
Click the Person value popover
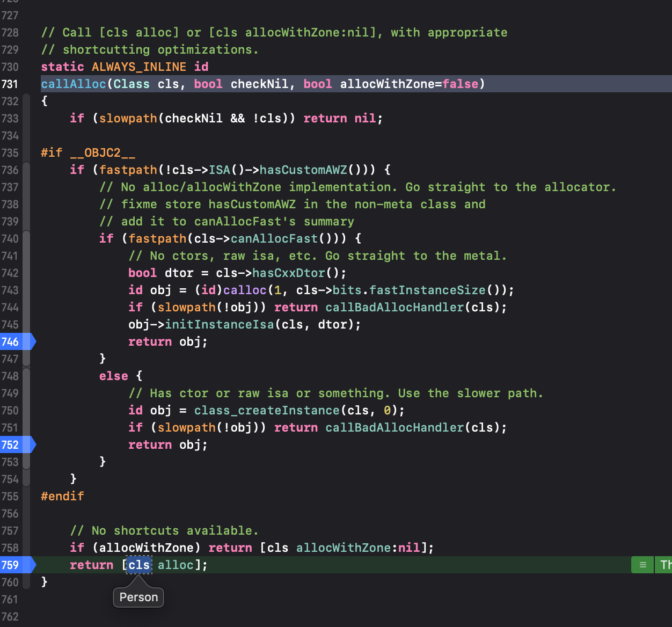point(138,597)
